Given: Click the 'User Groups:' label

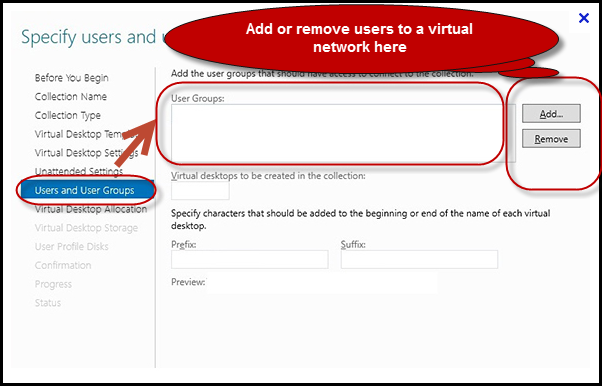Looking at the screenshot, I should click(198, 99).
